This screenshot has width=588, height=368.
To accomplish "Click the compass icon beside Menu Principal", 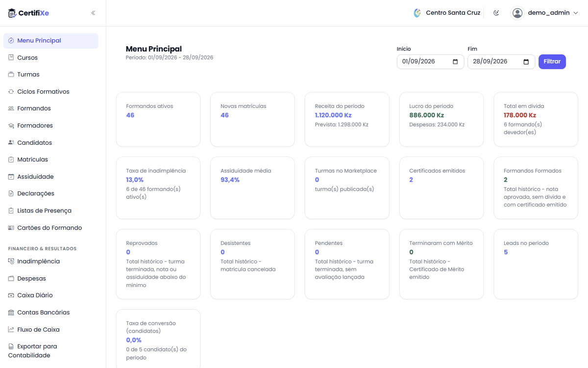I will pyautogui.click(x=11, y=41).
